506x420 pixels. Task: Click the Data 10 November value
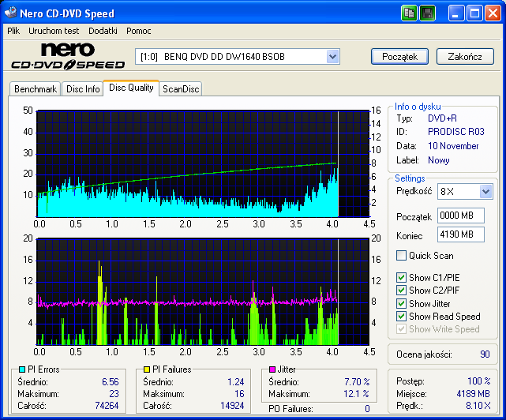453,146
